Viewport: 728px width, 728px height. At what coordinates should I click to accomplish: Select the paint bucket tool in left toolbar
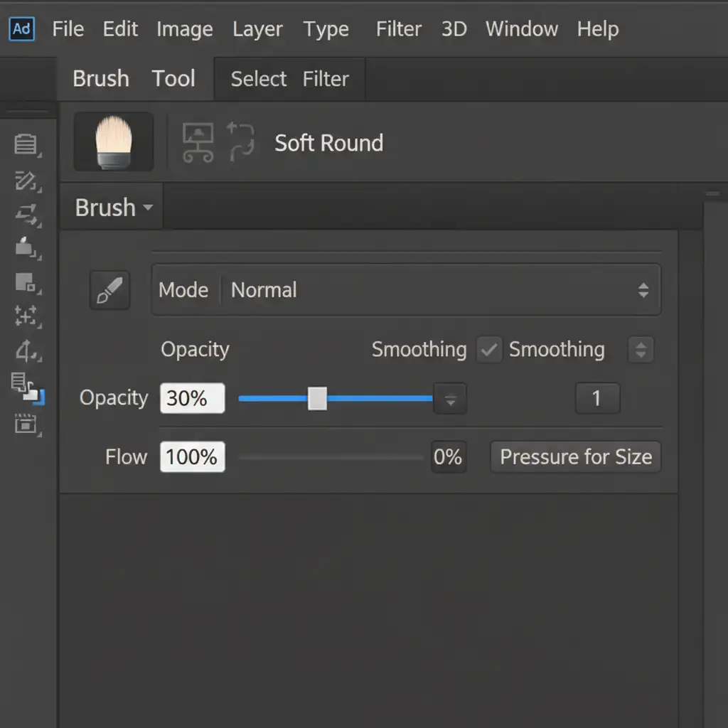pyautogui.click(x=26, y=247)
